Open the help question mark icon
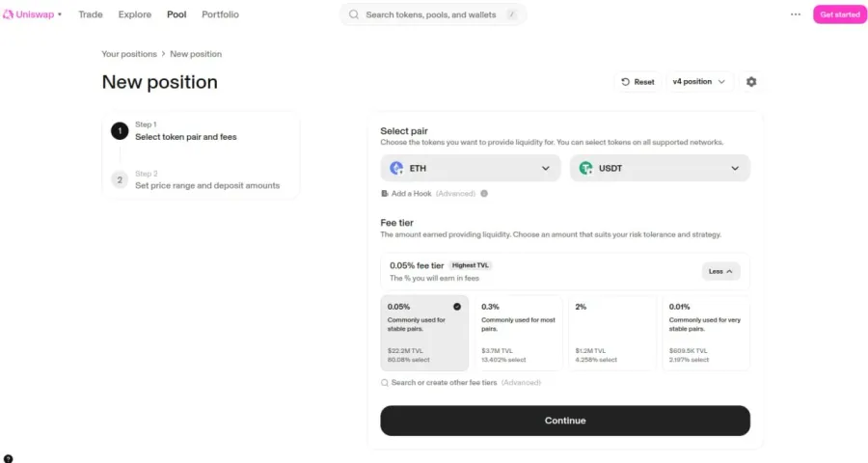 coord(9,458)
